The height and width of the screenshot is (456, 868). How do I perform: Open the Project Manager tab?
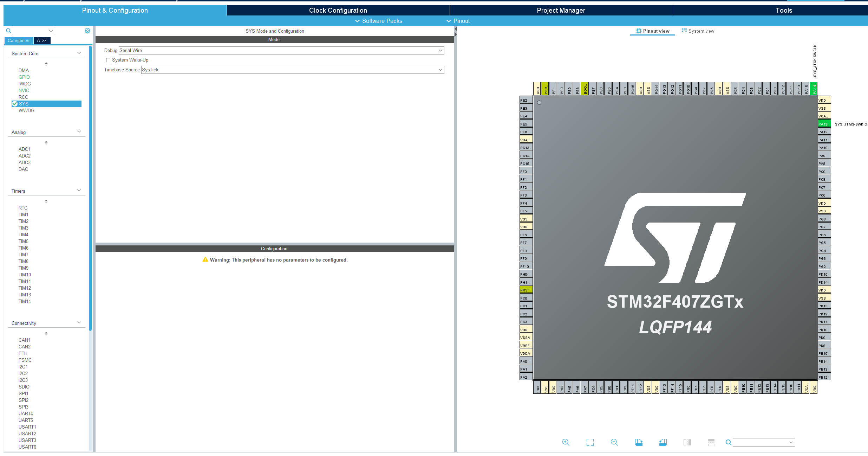tap(561, 11)
